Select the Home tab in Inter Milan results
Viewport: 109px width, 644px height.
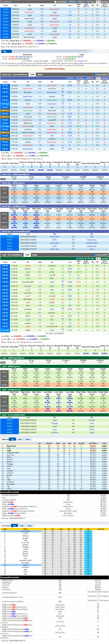(40, 75)
